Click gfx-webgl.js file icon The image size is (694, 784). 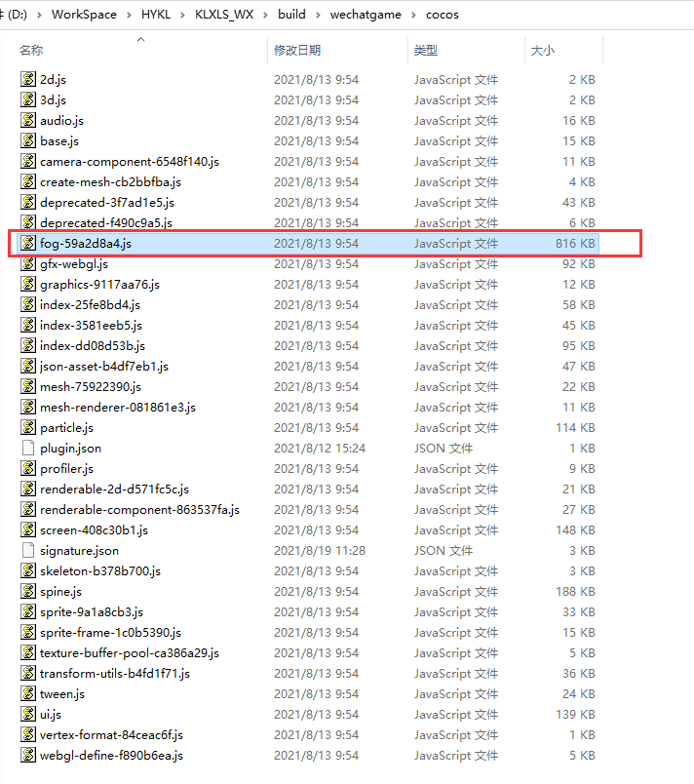tap(28, 263)
